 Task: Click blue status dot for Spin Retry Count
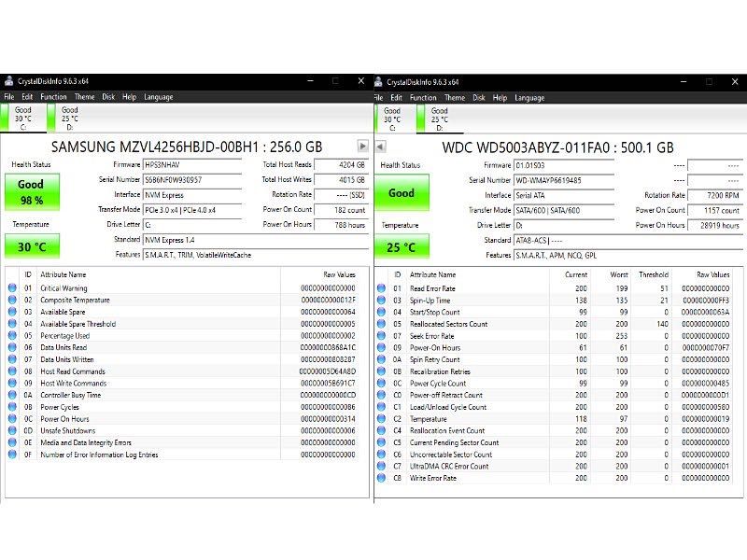(x=381, y=359)
